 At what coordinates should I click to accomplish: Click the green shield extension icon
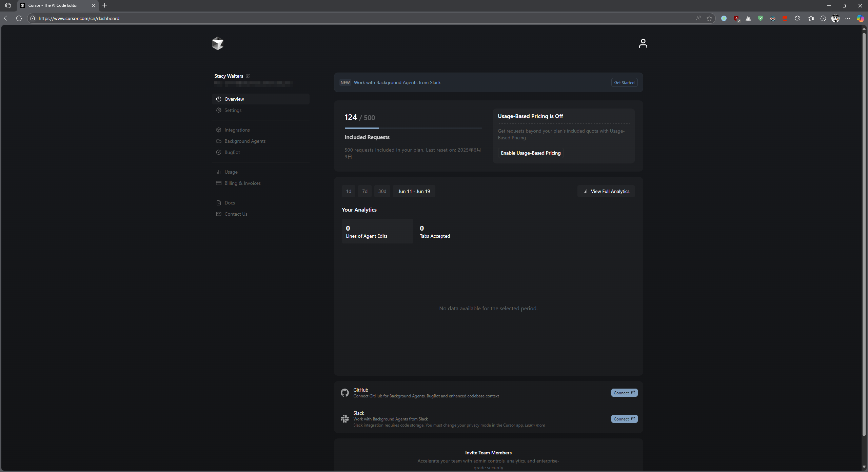coord(761,18)
